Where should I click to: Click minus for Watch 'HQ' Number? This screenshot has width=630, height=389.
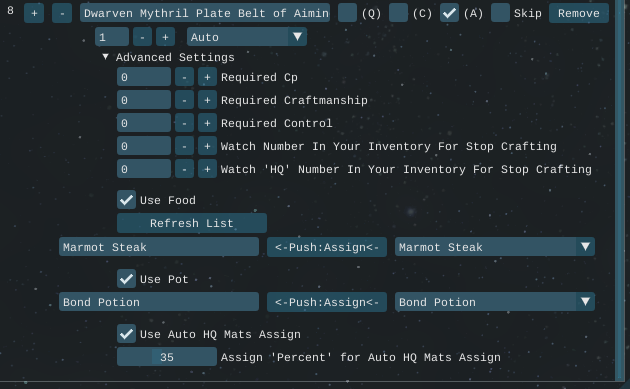(x=184, y=169)
